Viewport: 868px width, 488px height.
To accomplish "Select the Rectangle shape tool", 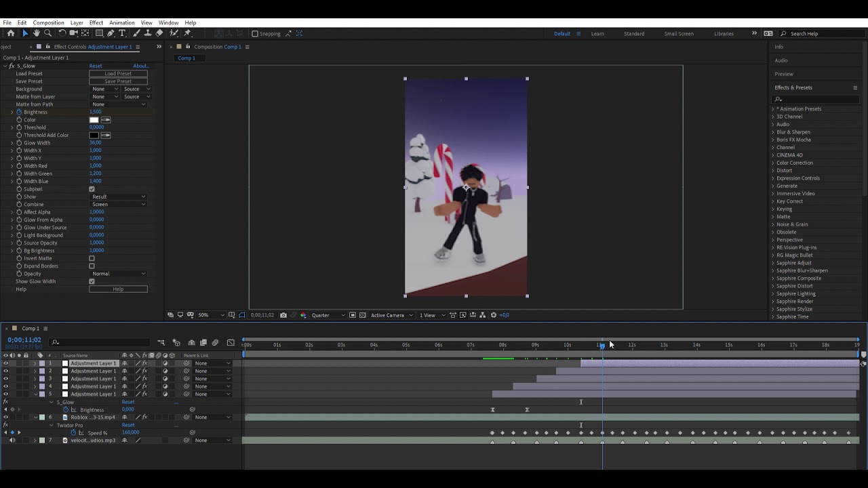I will click(99, 33).
